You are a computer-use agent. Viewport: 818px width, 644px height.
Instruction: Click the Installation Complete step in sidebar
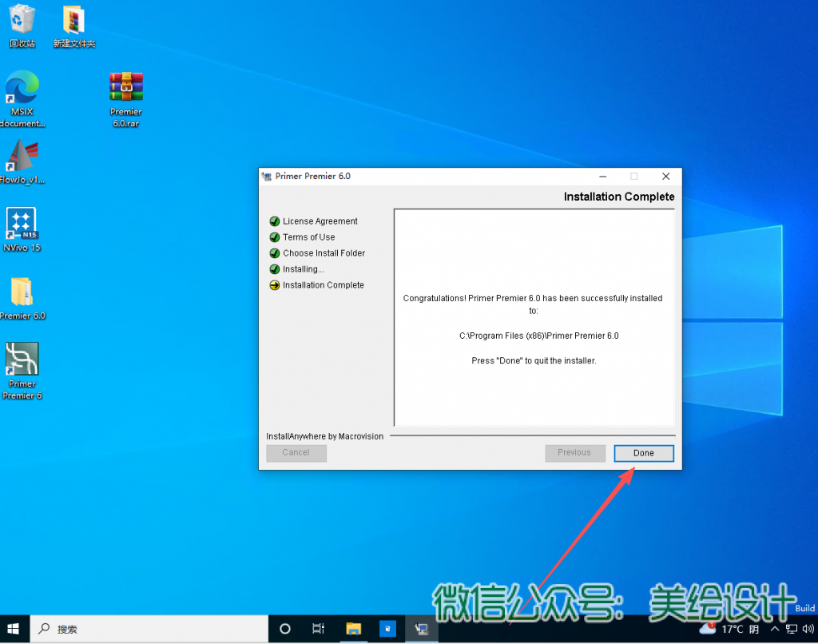(323, 285)
